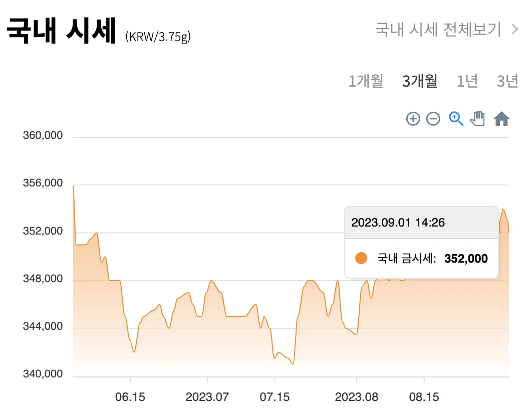Screen dimensions: 532x419
Task: Select the pan hand tool
Action: (478, 118)
